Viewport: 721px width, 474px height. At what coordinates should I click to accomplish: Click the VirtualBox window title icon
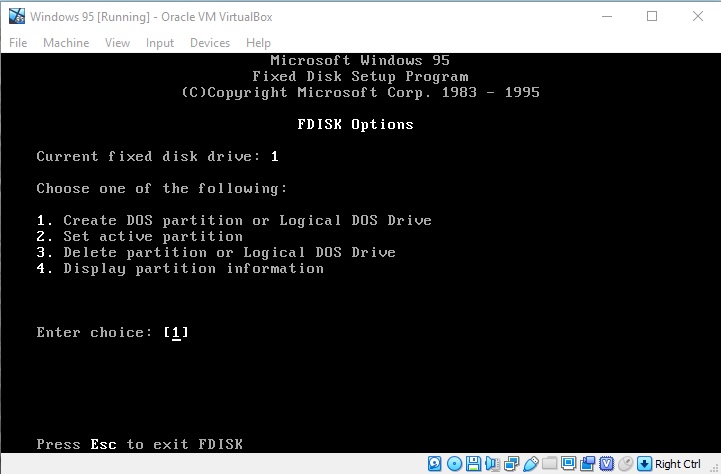tap(17, 16)
